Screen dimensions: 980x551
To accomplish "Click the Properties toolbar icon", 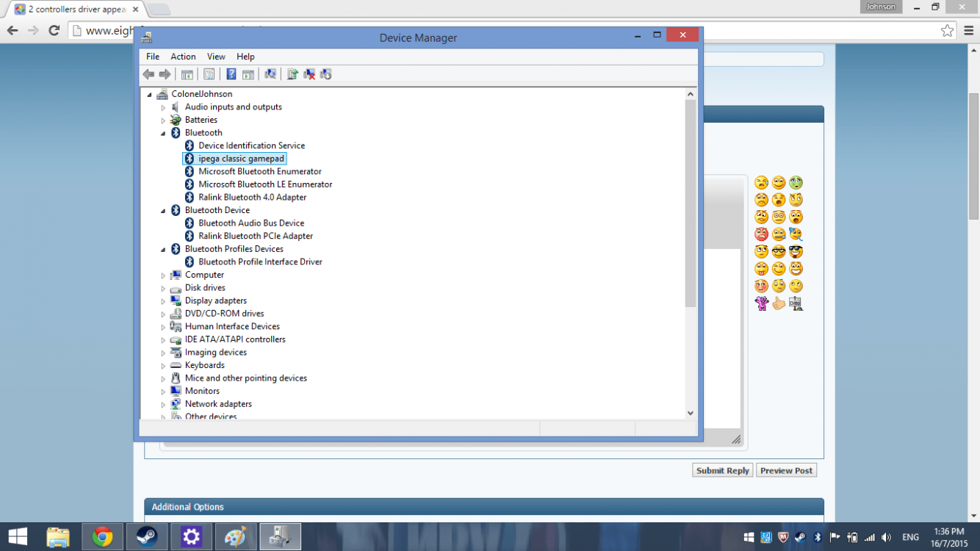I will point(209,74).
